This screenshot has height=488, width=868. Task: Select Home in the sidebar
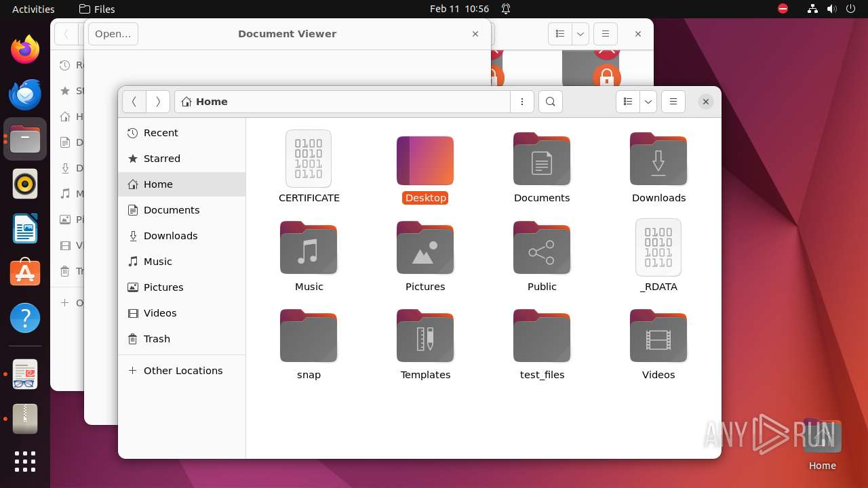coord(182,184)
